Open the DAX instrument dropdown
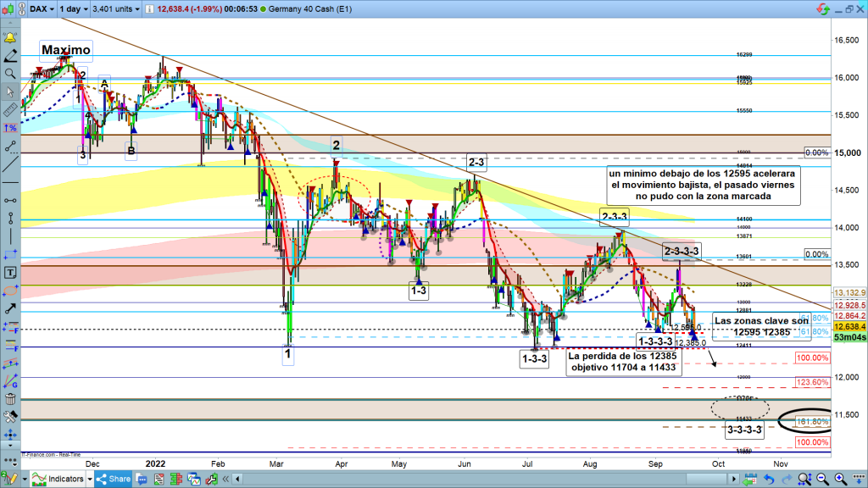Image resolution: width=868 pixels, height=488 pixels. coord(41,10)
